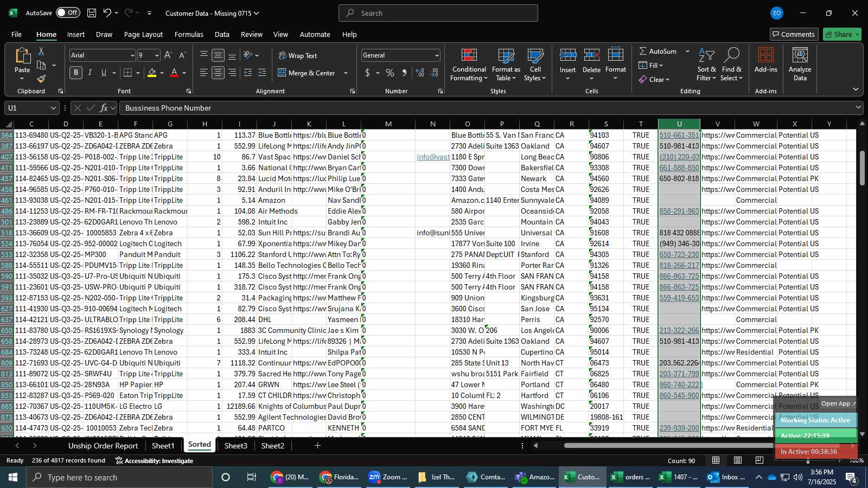Switch to the Formulas tab
Screen dimensions: 868x488
click(x=189, y=34)
